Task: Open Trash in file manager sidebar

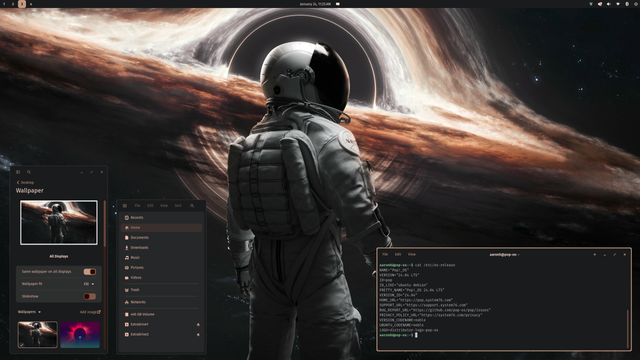Action: pyautogui.click(x=162, y=290)
